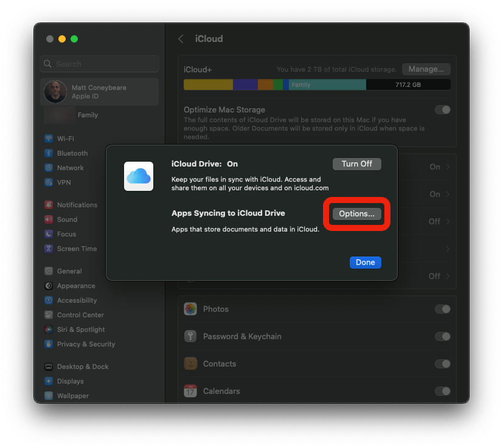Click the Family segment of storage bar
This screenshot has width=503, height=448.
327,85
